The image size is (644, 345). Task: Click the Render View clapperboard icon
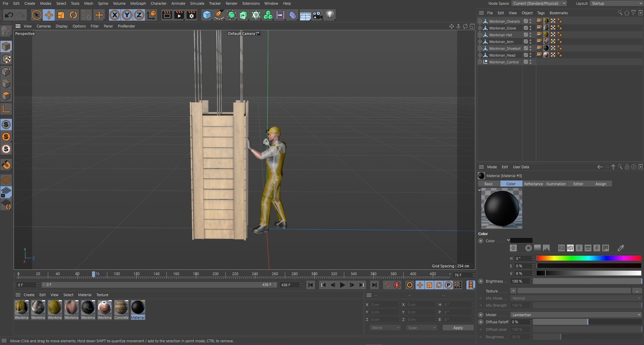point(167,15)
